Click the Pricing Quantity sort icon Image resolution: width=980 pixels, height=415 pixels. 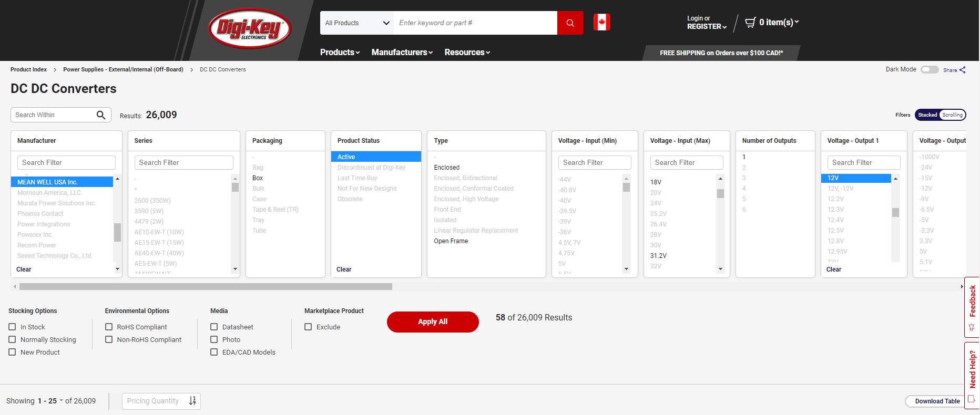[192, 401]
